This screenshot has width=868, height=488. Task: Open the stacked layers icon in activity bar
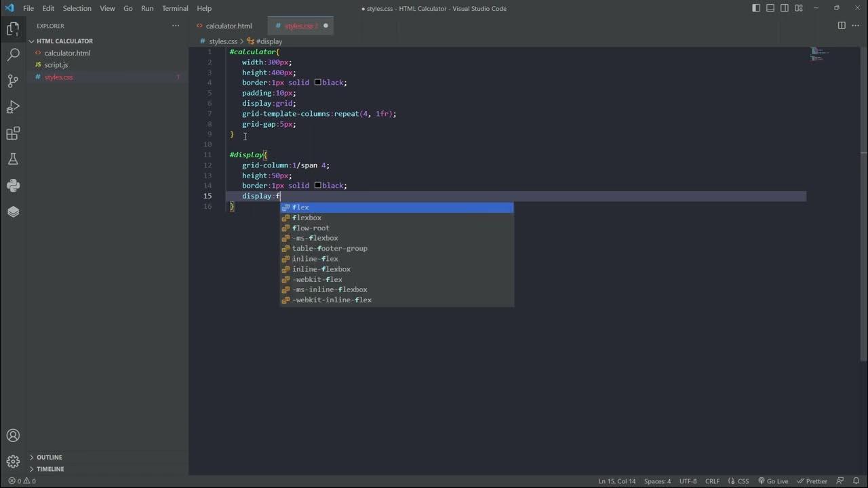coord(13,211)
